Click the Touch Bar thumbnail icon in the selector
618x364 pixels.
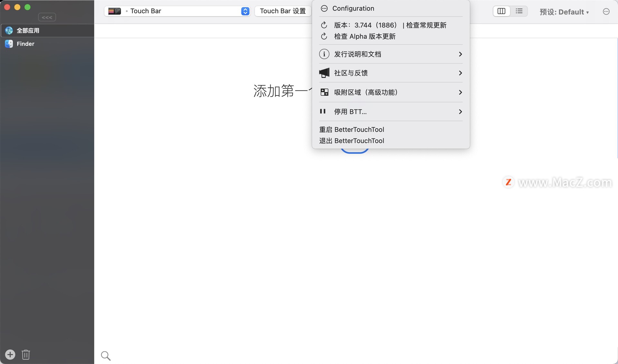pyautogui.click(x=114, y=11)
